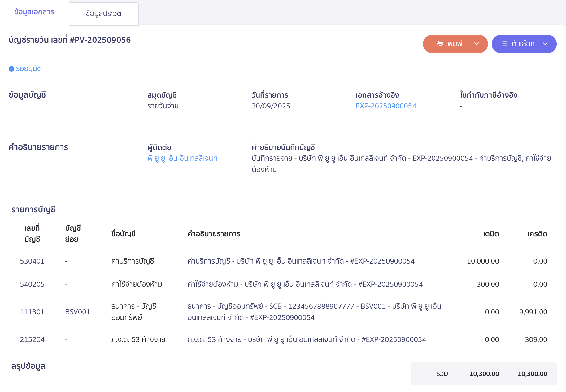
Task: Open contact พี ยู ยู เอ็น อินเทลลิเจนท์ link
Action: tap(182, 158)
